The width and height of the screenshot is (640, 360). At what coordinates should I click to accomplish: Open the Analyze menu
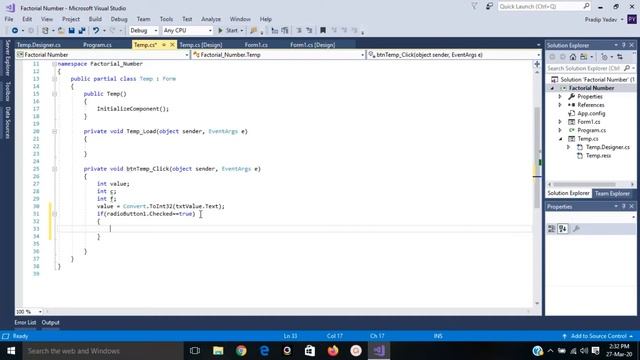click(211, 19)
